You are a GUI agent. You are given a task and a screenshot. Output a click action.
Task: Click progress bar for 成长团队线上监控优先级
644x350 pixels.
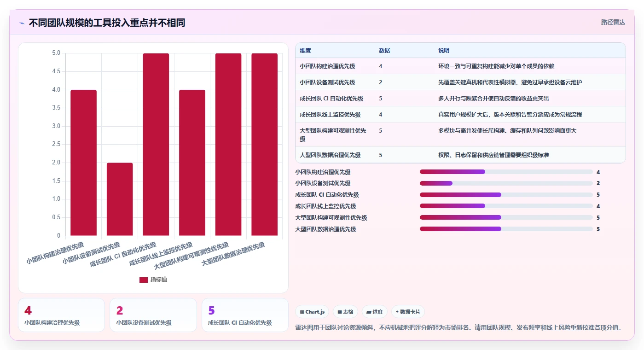click(506, 206)
